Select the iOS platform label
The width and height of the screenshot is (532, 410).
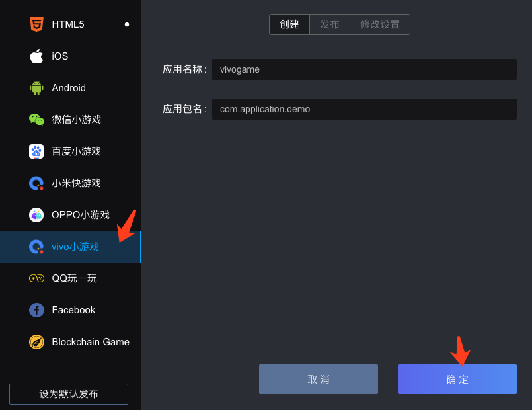click(x=59, y=56)
